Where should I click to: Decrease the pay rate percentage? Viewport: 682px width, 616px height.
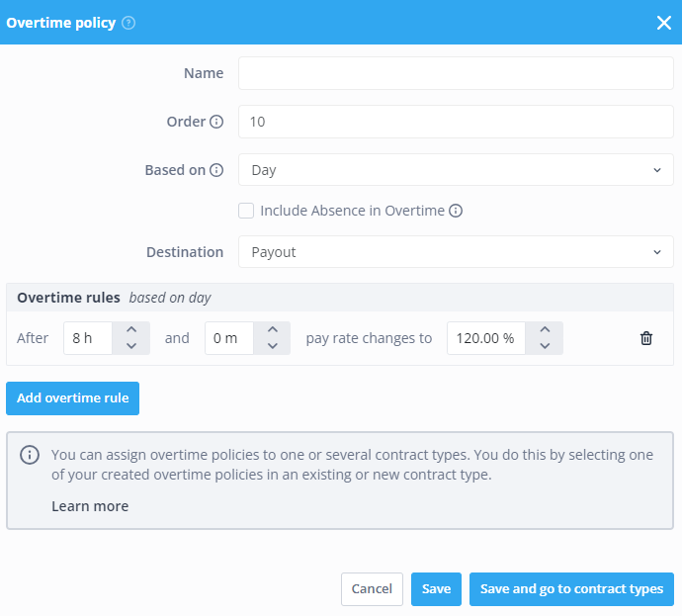(x=545, y=346)
